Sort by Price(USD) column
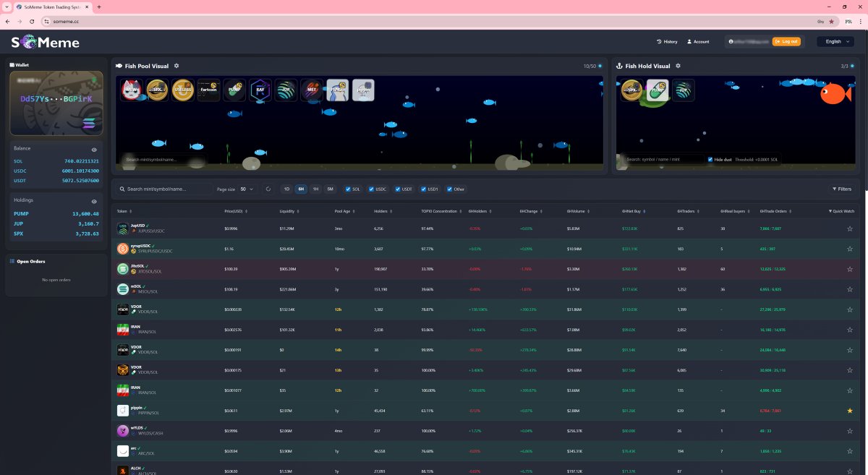The height and width of the screenshot is (475, 868). point(237,211)
